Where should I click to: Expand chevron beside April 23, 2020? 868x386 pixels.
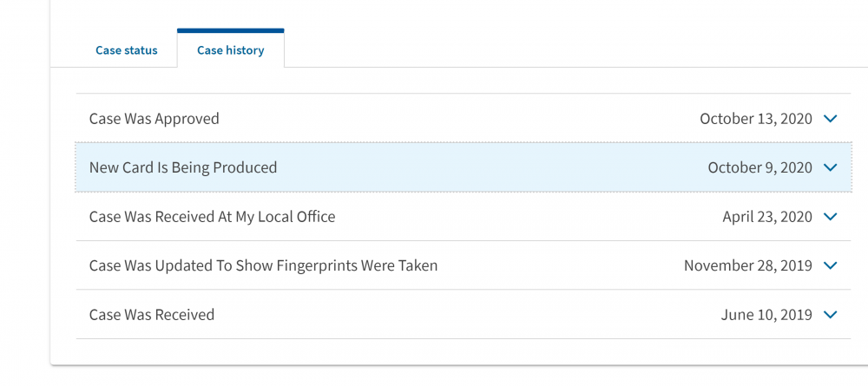[830, 216]
